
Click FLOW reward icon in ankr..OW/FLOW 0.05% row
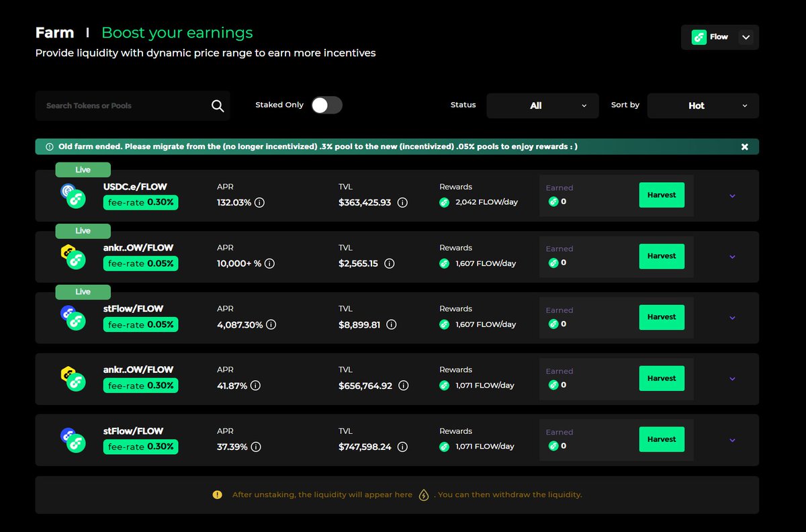pyautogui.click(x=444, y=264)
